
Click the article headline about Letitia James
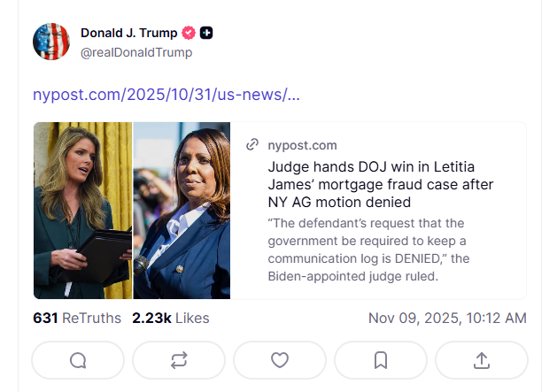tap(381, 184)
